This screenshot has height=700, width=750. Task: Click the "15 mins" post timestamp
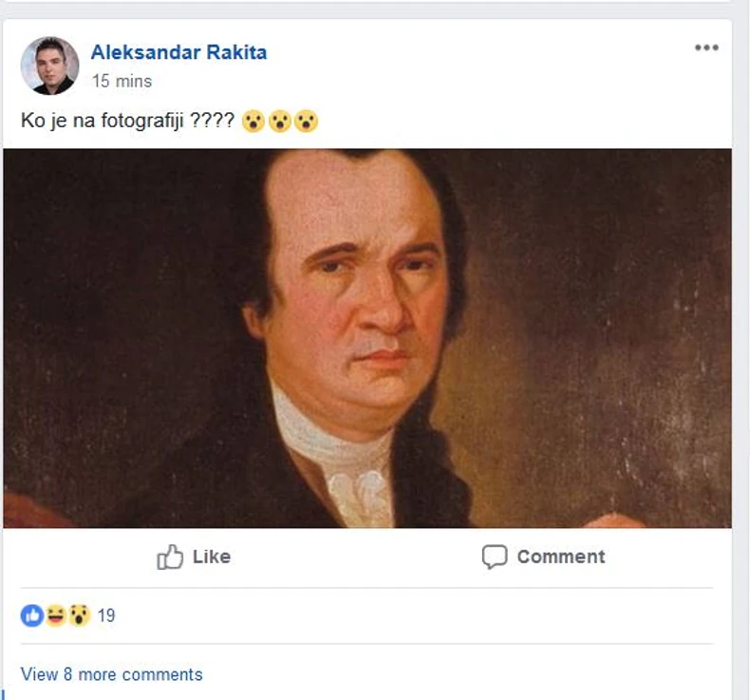click(x=122, y=82)
